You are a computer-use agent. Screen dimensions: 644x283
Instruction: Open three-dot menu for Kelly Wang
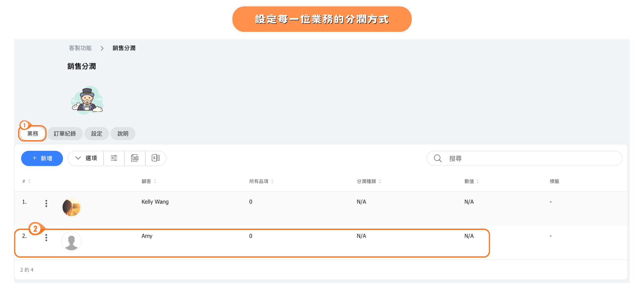click(x=46, y=203)
